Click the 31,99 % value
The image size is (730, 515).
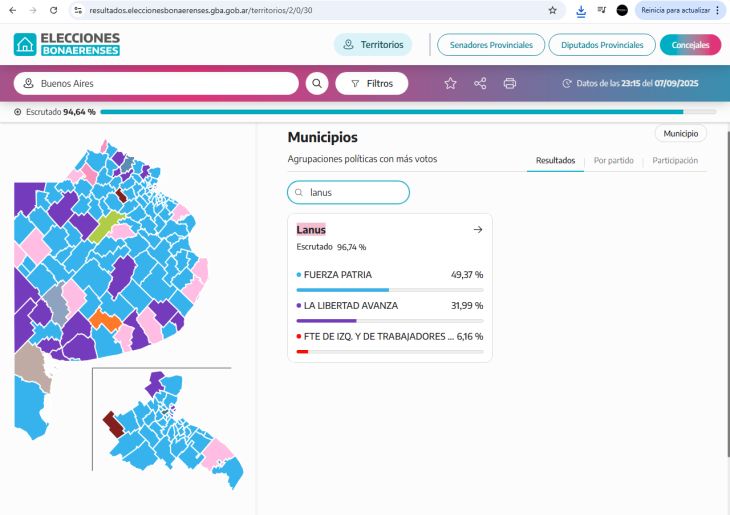point(467,305)
